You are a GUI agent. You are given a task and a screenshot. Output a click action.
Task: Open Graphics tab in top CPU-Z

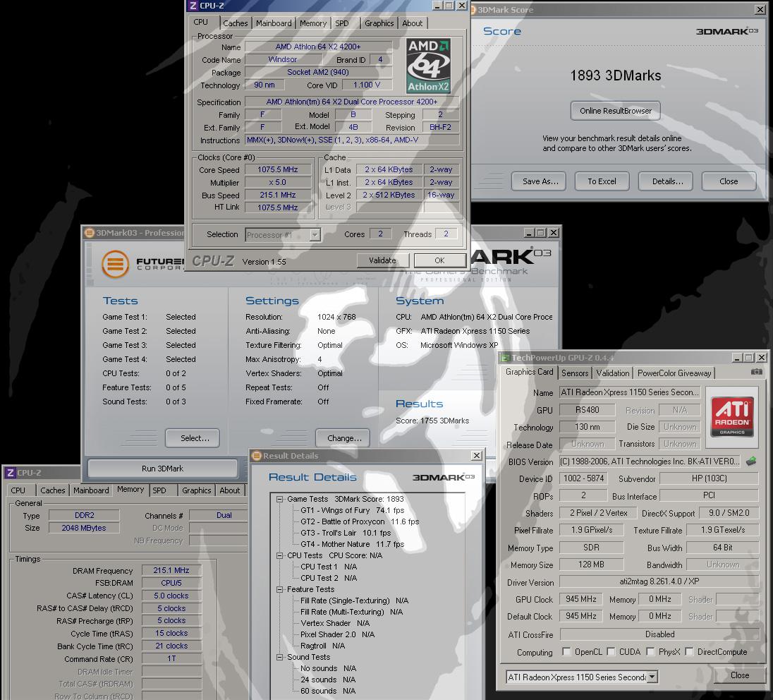coord(379,23)
